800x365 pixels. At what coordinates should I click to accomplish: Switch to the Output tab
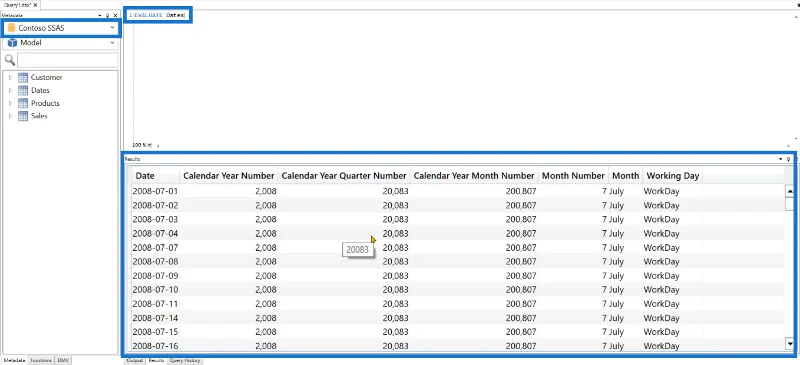pos(135,360)
